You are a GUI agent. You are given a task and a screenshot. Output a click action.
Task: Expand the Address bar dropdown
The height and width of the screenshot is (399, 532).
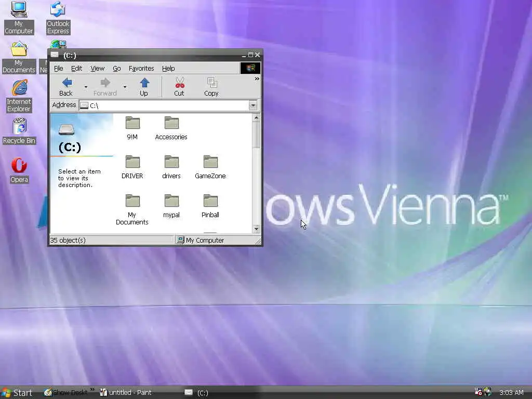click(x=253, y=105)
